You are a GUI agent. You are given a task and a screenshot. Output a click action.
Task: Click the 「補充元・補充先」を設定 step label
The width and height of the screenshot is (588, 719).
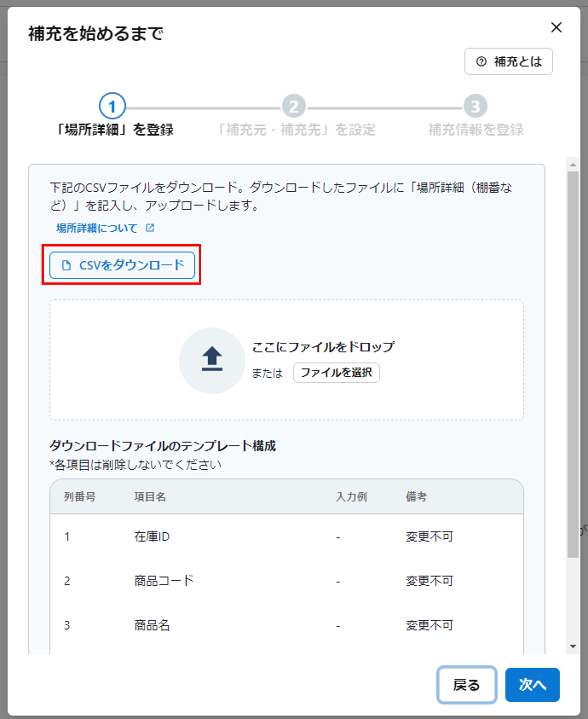coord(296,130)
